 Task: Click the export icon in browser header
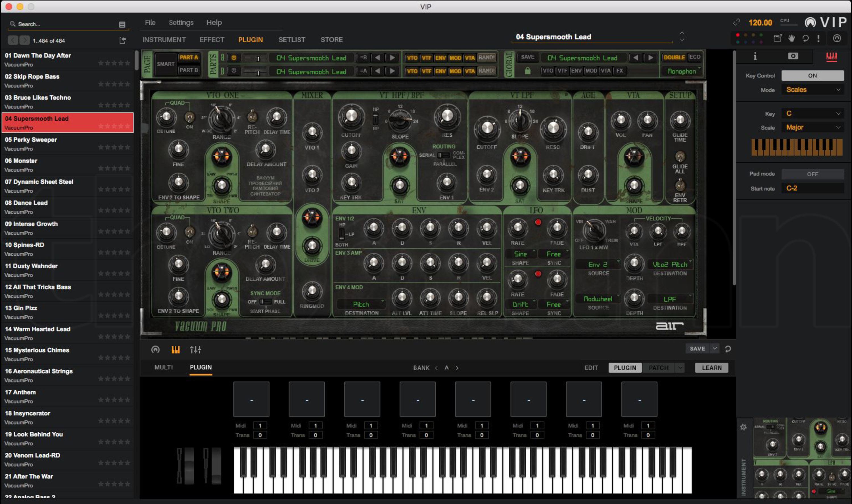123,40
